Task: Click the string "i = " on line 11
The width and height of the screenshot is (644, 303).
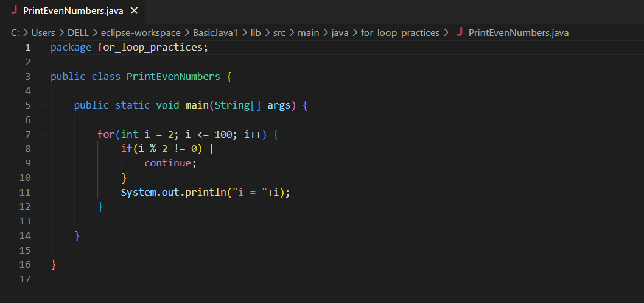Action: pyautogui.click(x=250, y=193)
